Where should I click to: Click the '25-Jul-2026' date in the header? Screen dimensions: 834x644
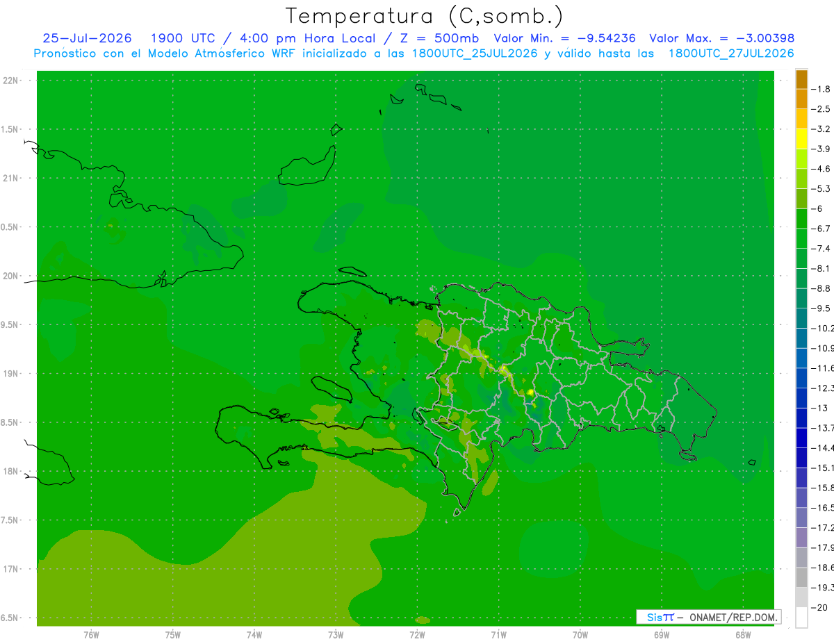coord(87,38)
